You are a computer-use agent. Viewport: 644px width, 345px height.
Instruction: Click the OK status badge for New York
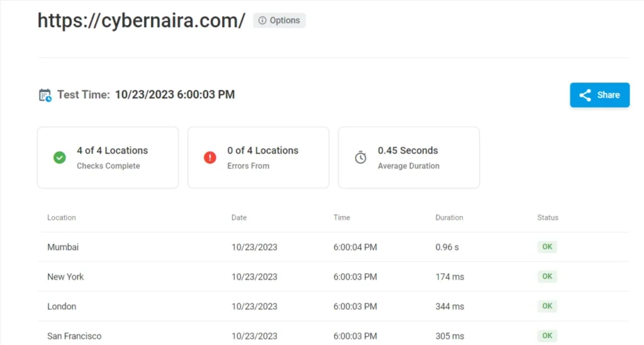(547, 276)
